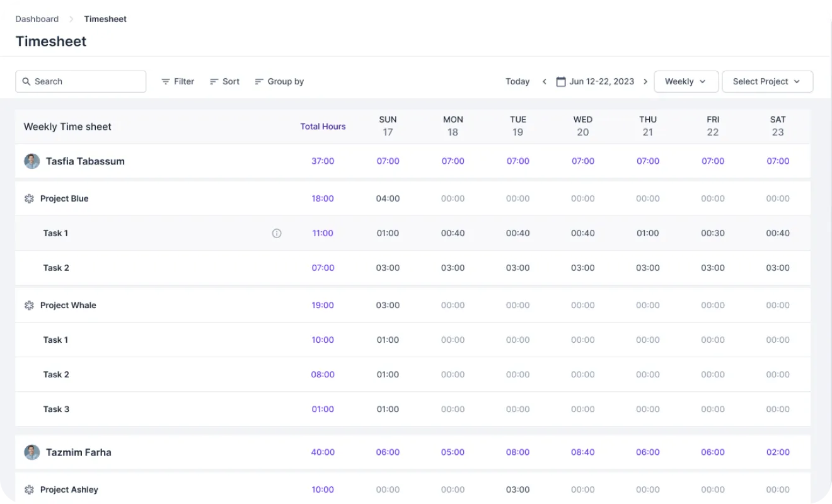Open the calendar date picker icon
The height and width of the screenshot is (504, 832).
tap(561, 81)
